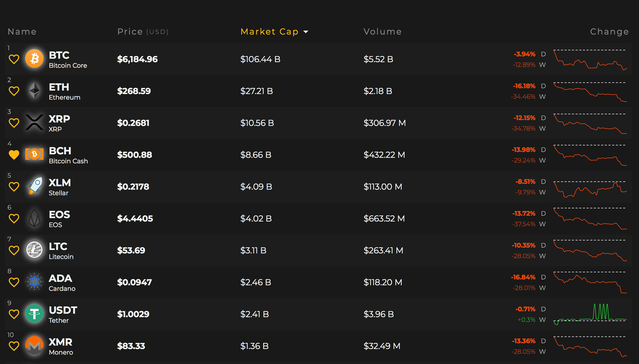
Task: Favorite BTC with the heart toggle
Action: pyautogui.click(x=14, y=59)
